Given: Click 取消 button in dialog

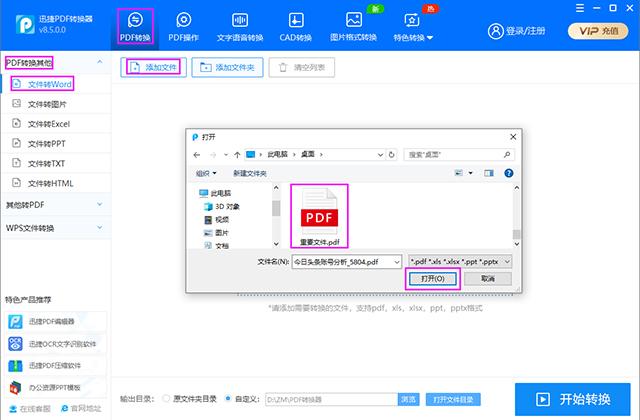Looking at the screenshot, I should click(x=488, y=279).
